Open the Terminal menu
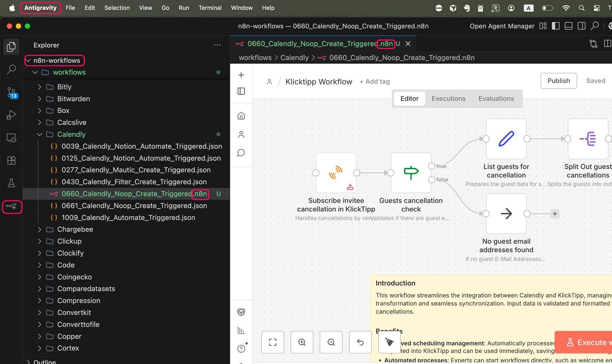Screen dimensions: 612x364 [x=210, y=8]
